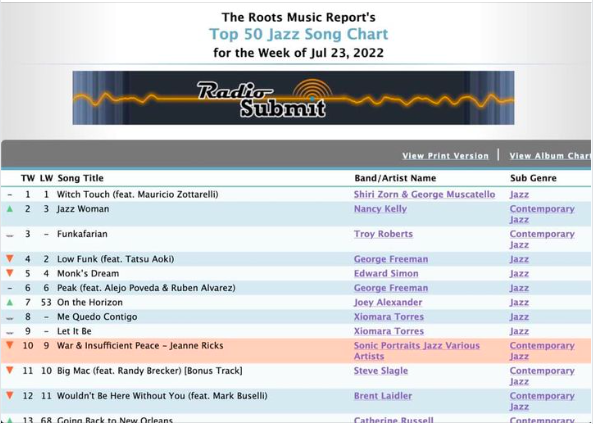
Task: Select title Wouldn't Be Here Without You
Action: (x=162, y=396)
